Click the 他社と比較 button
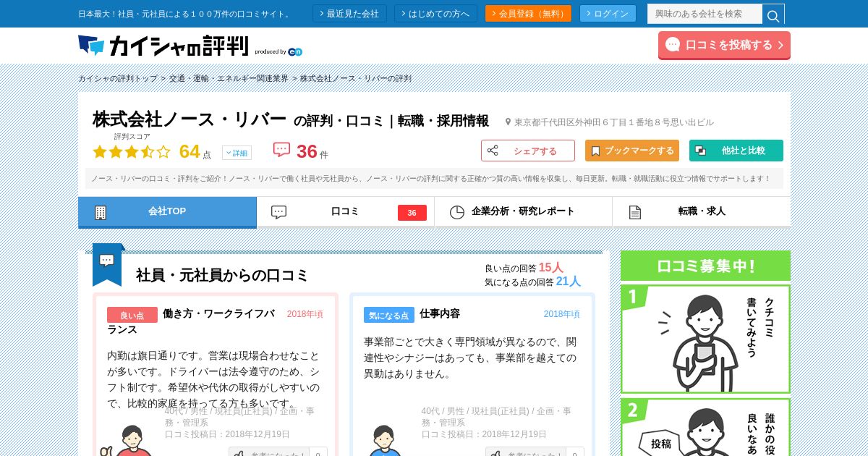The image size is (868, 456). (736, 151)
